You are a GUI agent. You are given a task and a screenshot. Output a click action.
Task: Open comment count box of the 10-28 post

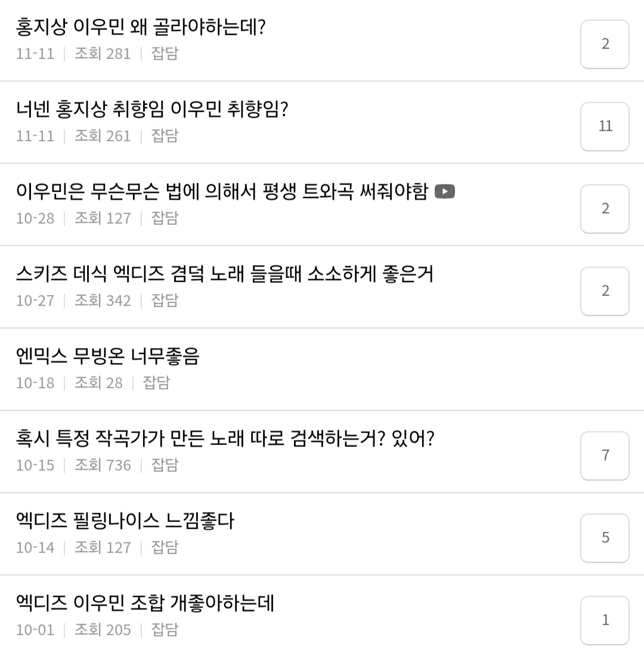[x=605, y=209]
